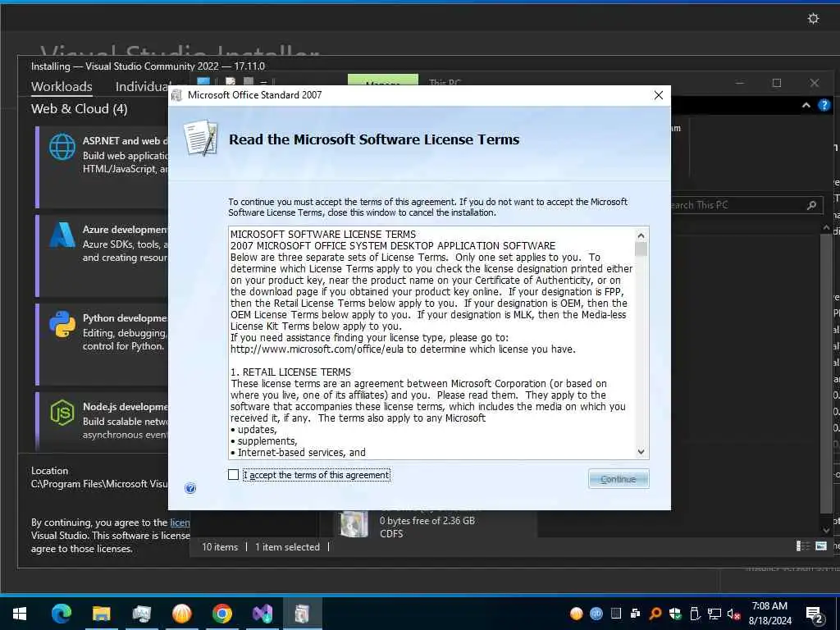
Task: Click the CDFS drive thumbnail in File Explorer
Action: point(354,524)
